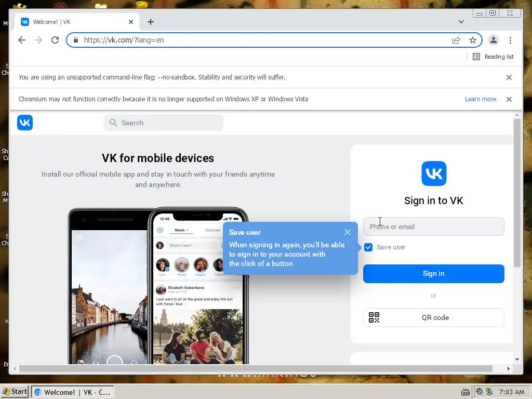The width and height of the screenshot is (532, 399).
Task: Click the 'VK for mobile devices' heading
Action: point(158,158)
